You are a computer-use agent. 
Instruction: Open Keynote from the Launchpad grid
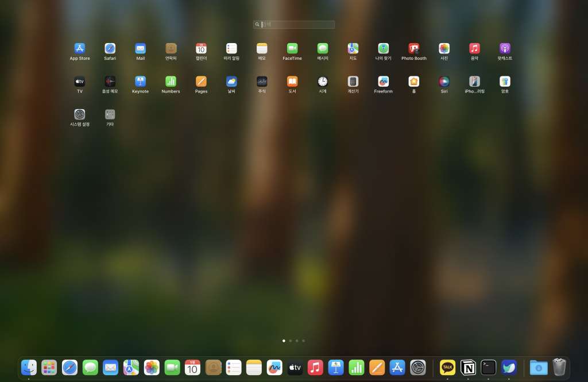pos(140,82)
